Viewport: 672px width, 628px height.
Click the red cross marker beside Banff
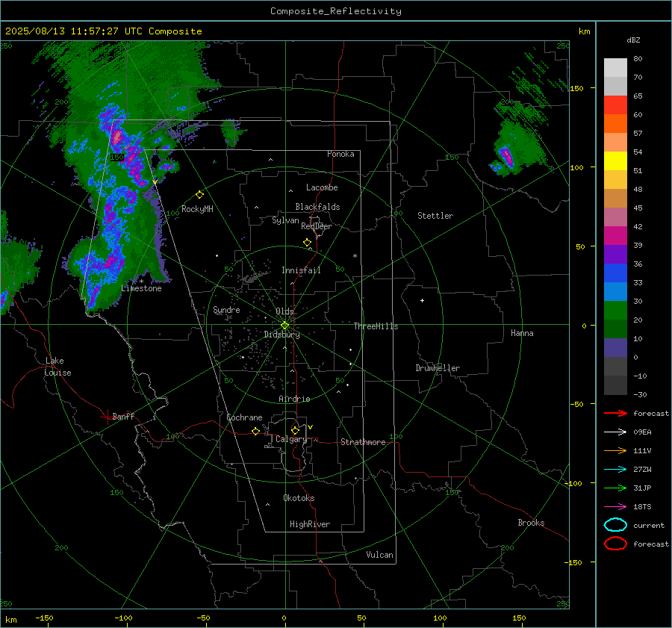click(106, 417)
